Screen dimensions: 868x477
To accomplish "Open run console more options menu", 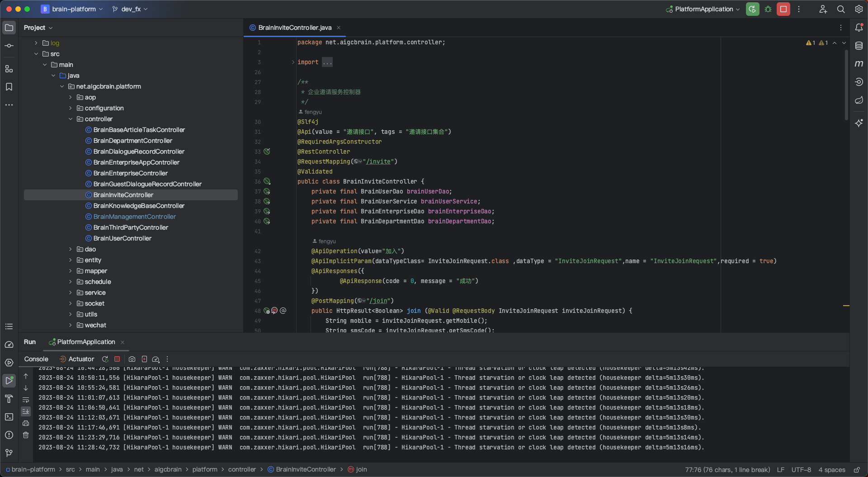I will click(167, 359).
